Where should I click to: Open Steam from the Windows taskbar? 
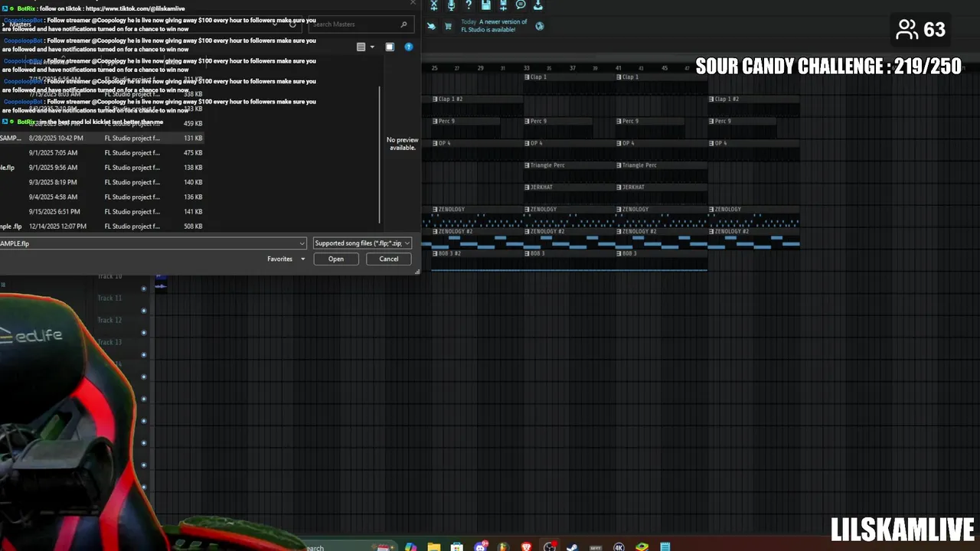pyautogui.click(x=572, y=546)
